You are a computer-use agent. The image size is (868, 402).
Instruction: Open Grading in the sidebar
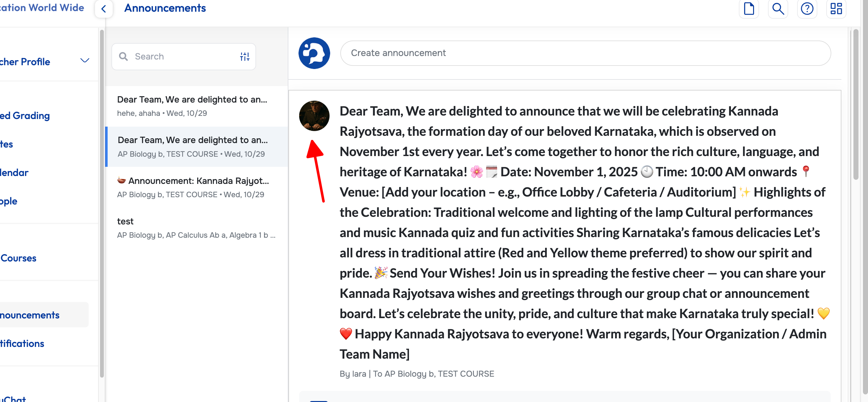(x=25, y=116)
